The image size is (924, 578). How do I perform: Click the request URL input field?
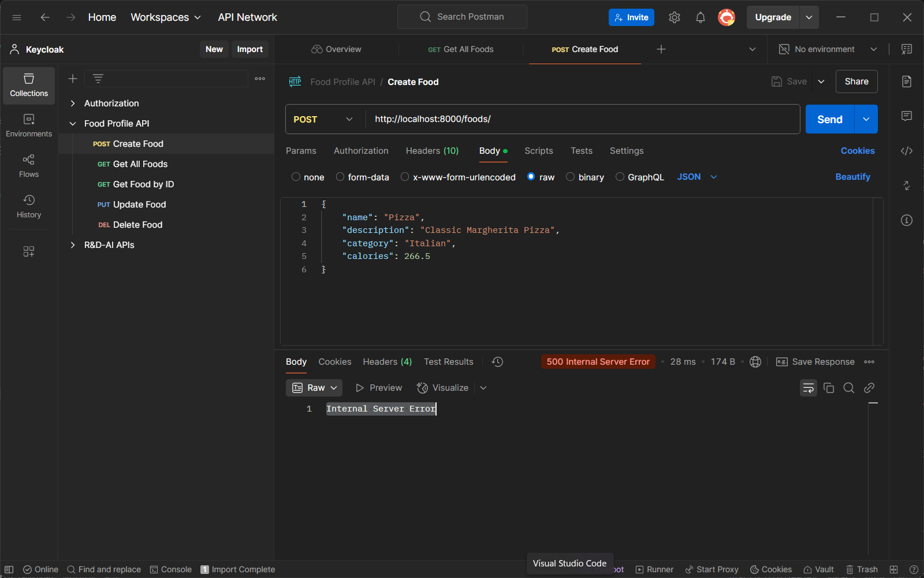tap(582, 119)
